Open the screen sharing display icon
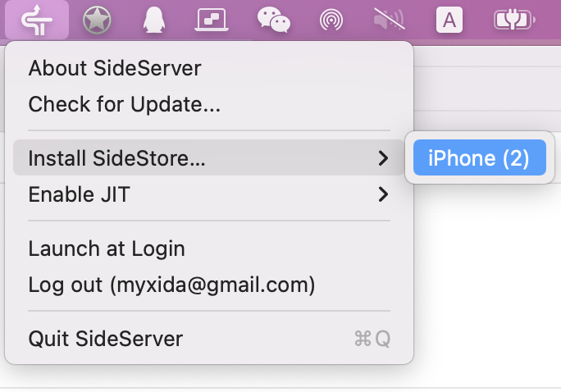The image size is (561, 392). pos(211,20)
